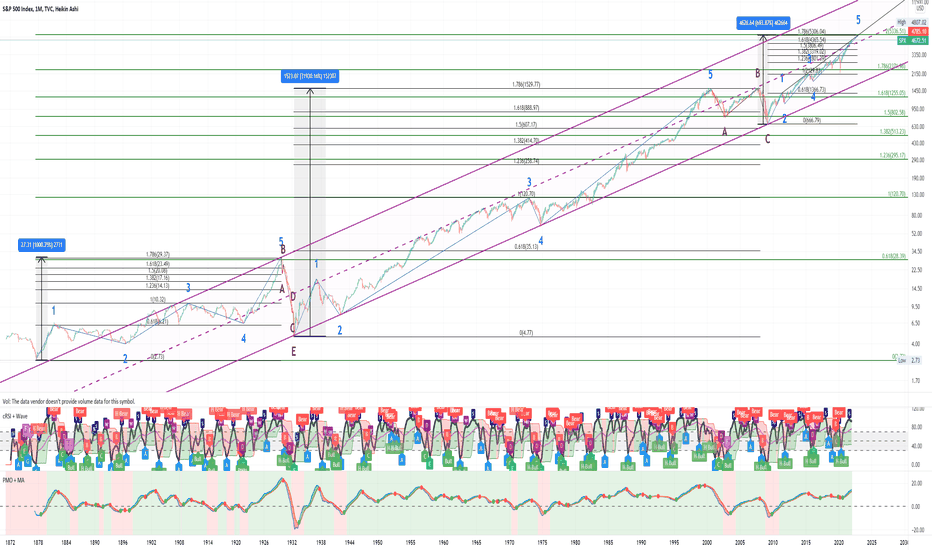Open the cRSI + Wave indicator label

click(15, 416)
